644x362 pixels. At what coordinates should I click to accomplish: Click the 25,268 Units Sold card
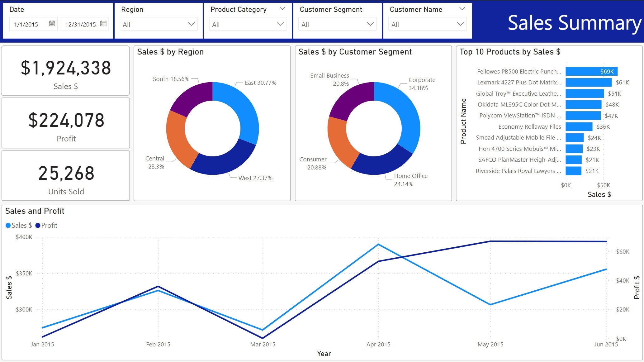65,176
